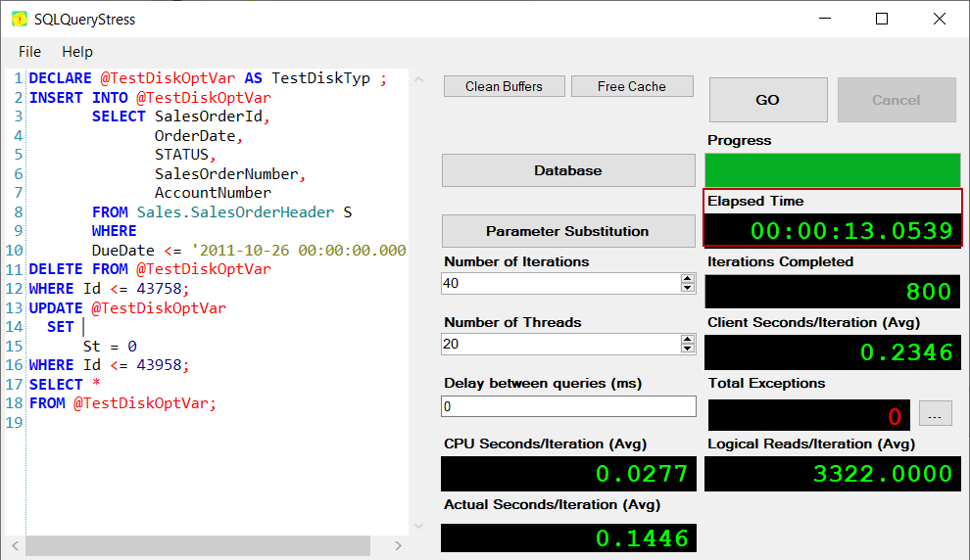The height and width of the screenshot is (560, 970).
Task: Click 'St = 0' on line 15
Action: [x=110, y=347]
